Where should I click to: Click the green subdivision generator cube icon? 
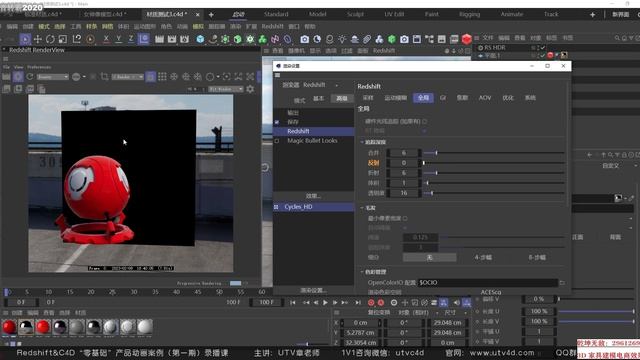(x=238, y=39)
